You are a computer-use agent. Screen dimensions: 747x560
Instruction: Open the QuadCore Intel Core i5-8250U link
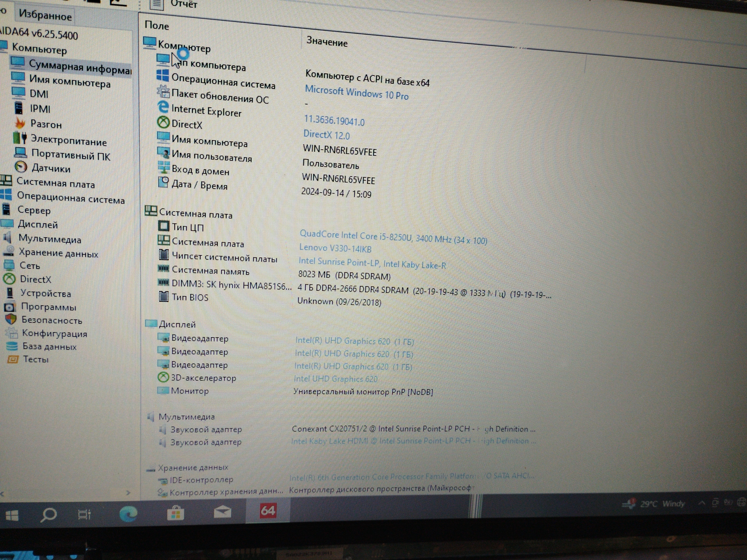(x=393, y=237)
